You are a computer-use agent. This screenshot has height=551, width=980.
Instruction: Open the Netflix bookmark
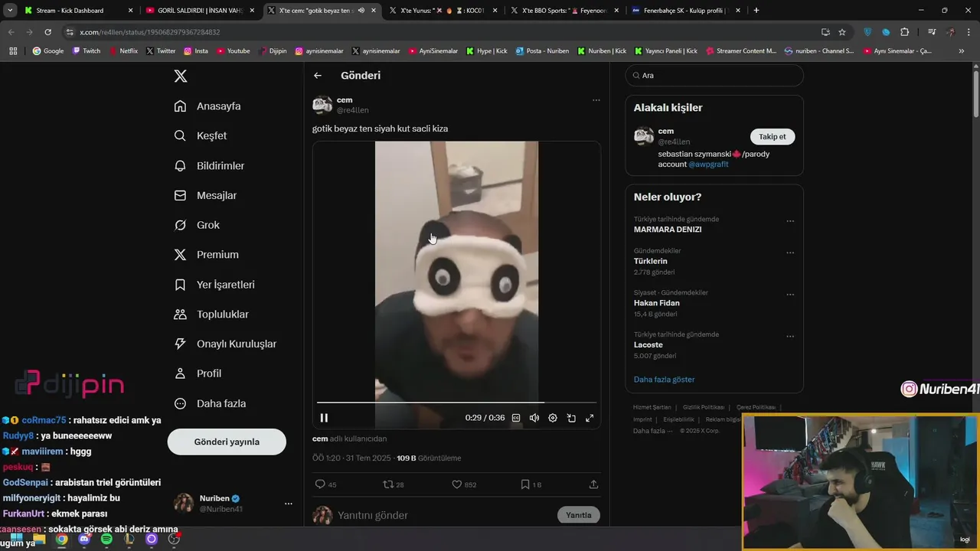(x=122, y=51)
